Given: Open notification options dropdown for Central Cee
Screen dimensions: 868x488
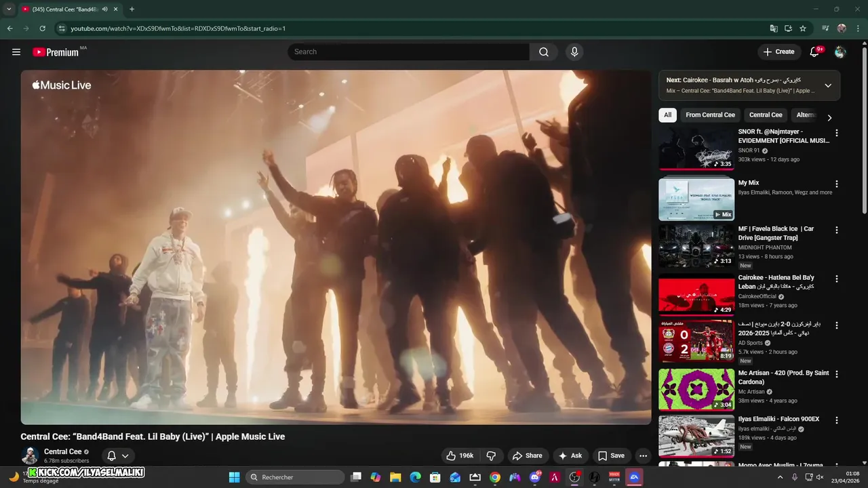Looking at the screenshot, I should [118, 456].
